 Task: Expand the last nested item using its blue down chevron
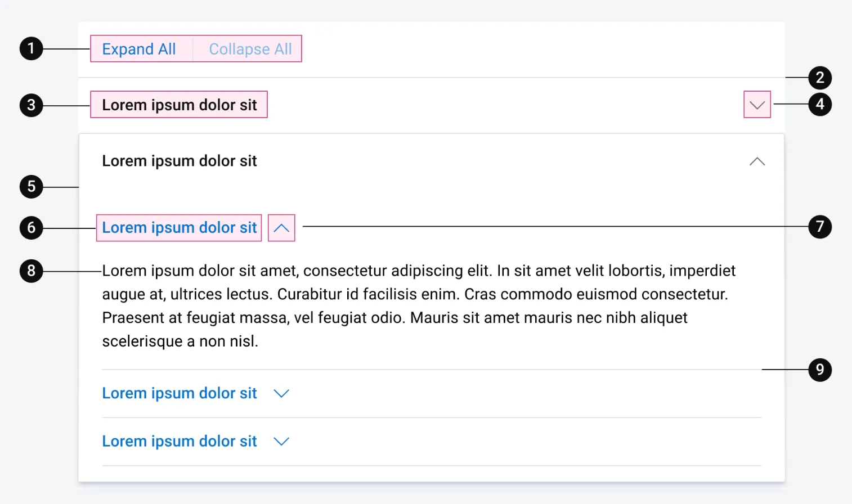[281, 442]
